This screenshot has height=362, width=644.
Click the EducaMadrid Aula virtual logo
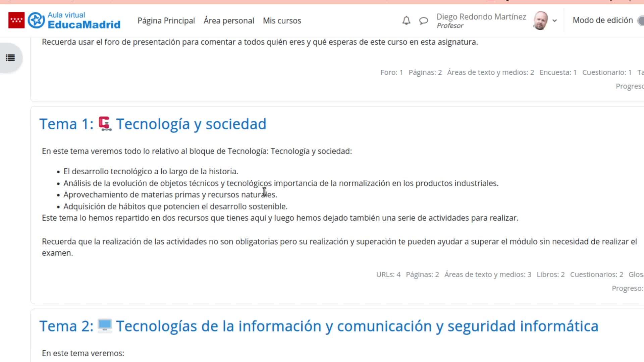[x=74, y=20]
